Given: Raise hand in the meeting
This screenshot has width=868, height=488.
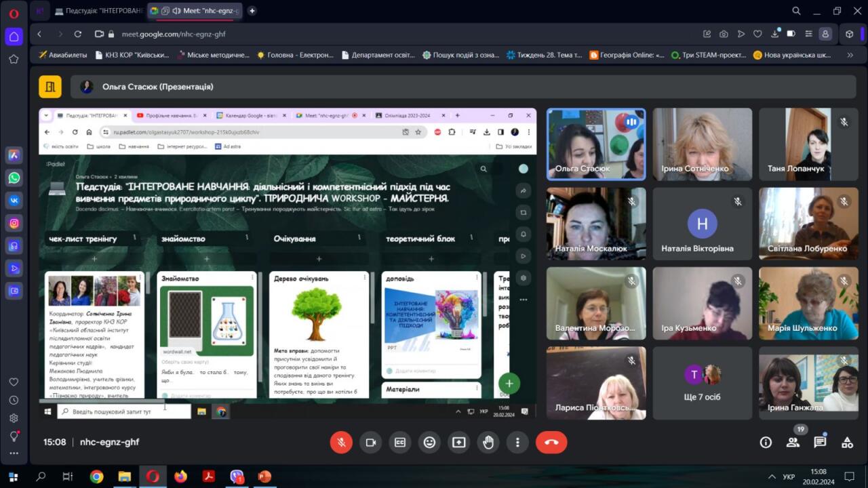Looking at the screenshot, I should click(488, 443).
